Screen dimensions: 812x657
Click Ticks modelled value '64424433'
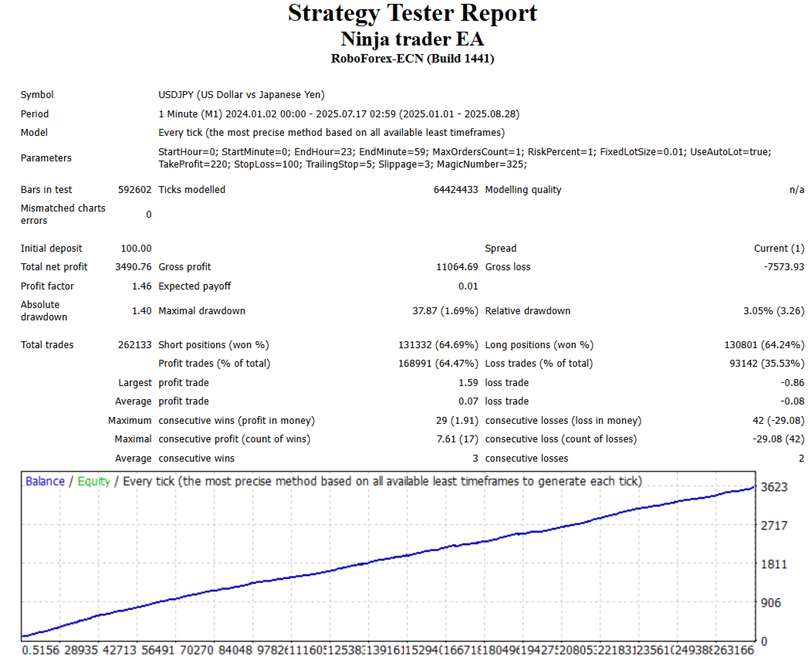[455, 190]
